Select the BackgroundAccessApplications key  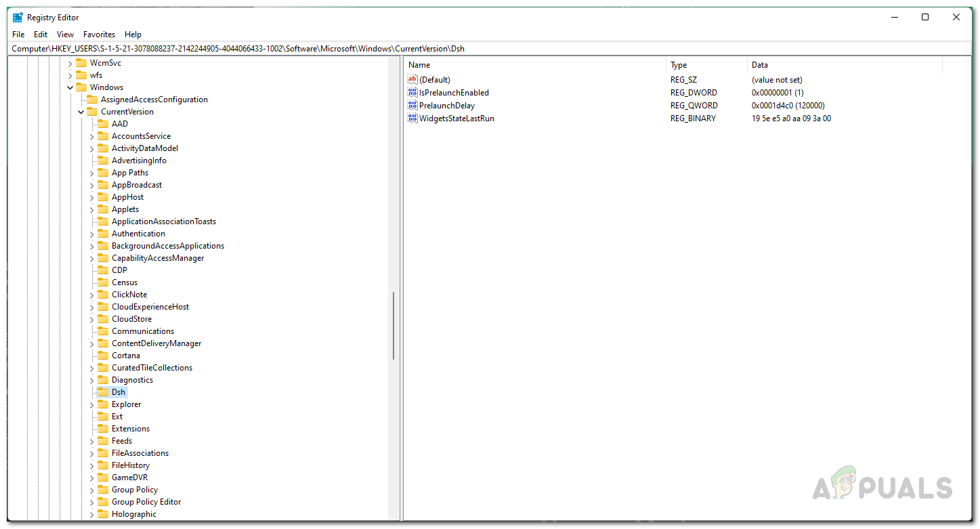(x=168, y=246)
